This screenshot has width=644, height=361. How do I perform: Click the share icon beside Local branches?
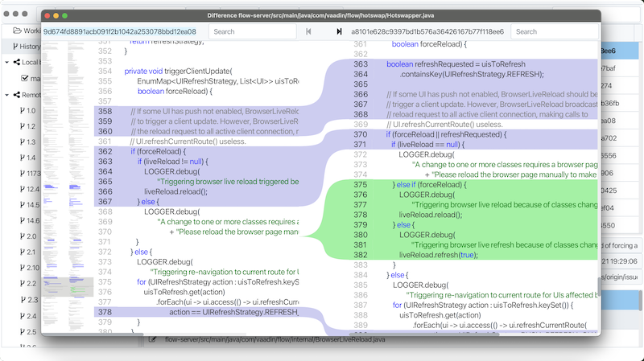pos(16,62)
